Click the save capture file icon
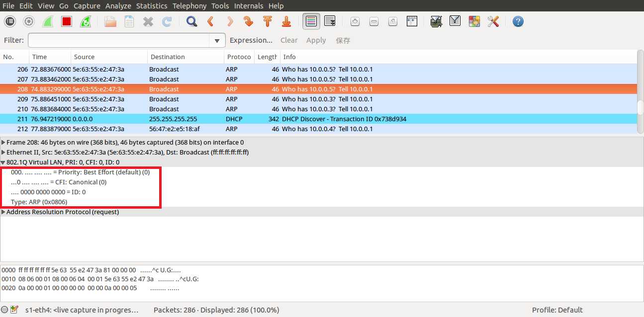The image size is (644, 317). coord(129,21)
